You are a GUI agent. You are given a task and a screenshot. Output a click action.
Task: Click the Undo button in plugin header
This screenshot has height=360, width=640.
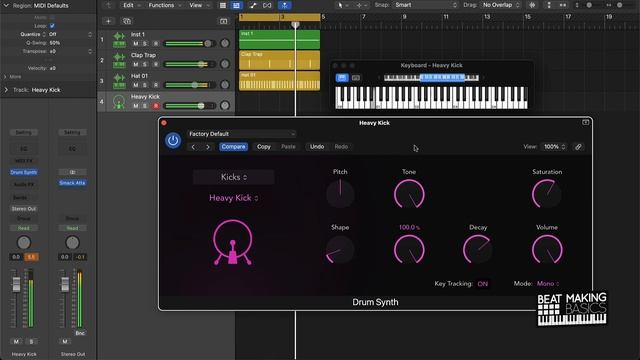click(317, 147)
